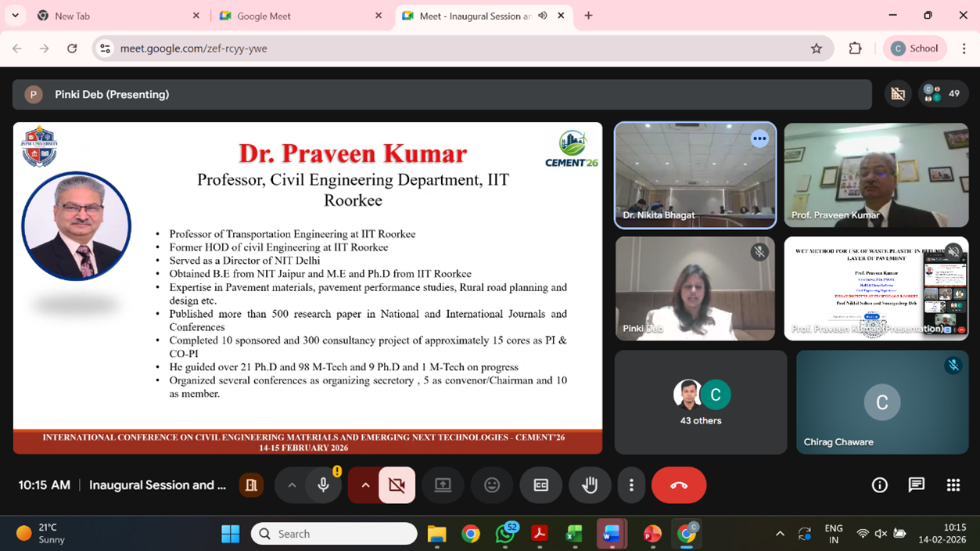Go forward in browser history

pos(45,49)
